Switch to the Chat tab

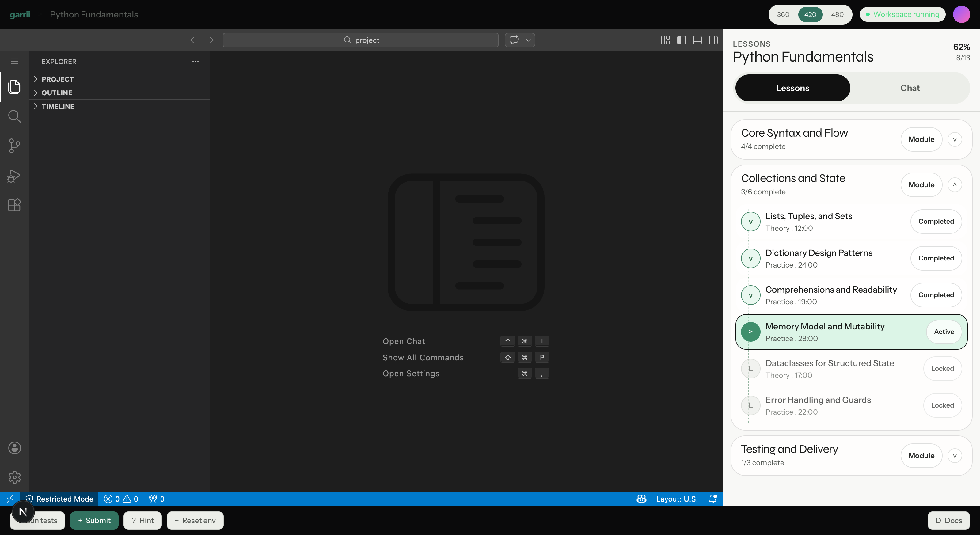910,88
